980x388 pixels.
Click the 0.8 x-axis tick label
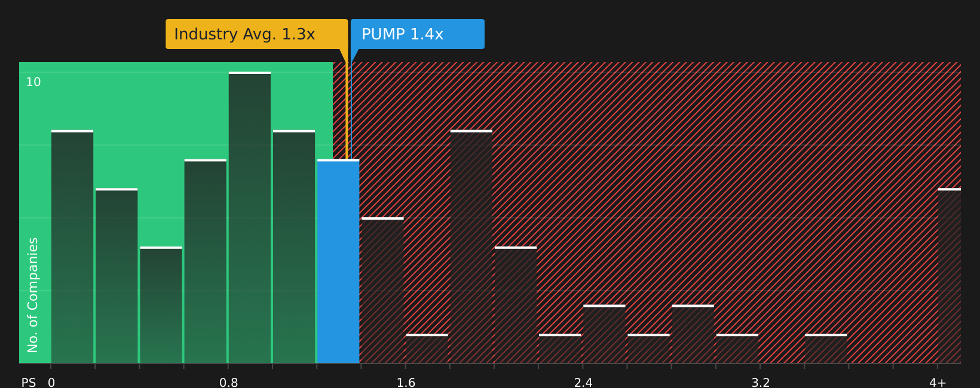pyautogui.click(x=229, y=383)
